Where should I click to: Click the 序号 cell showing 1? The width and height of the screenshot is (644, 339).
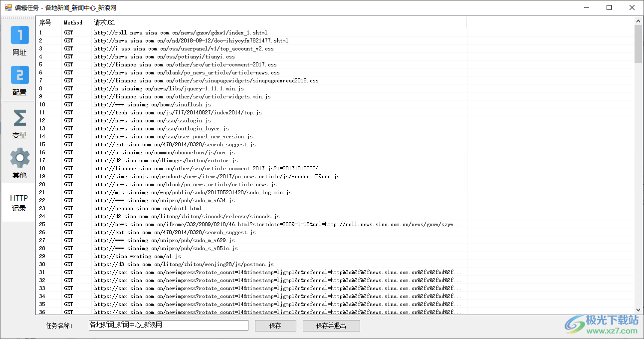coord(40,32)
